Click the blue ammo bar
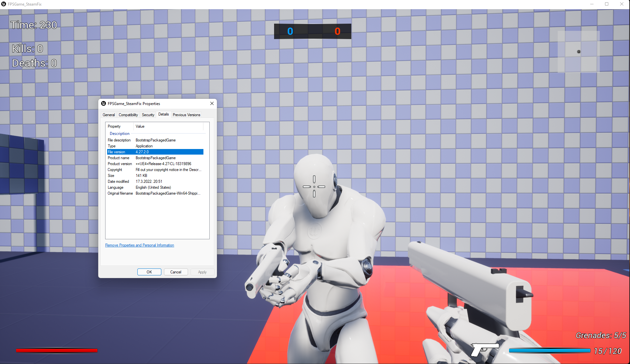Screen dimensions: 630x364 click(549, 351)
